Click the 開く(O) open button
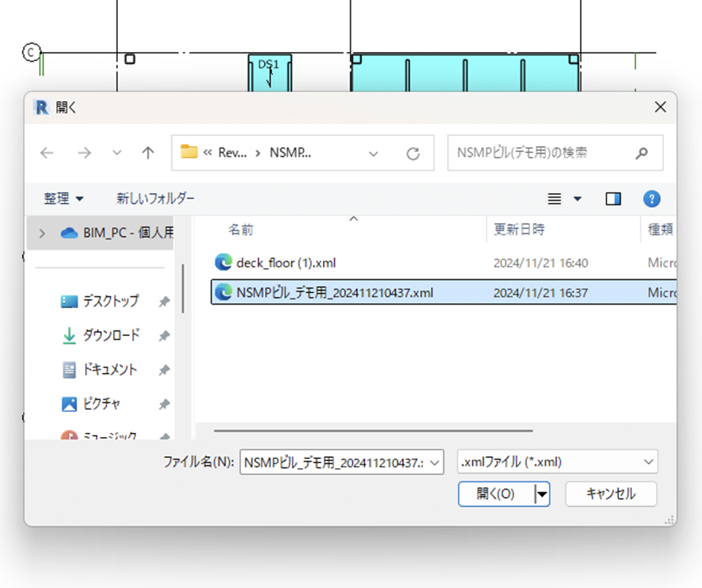 (496, 494)
